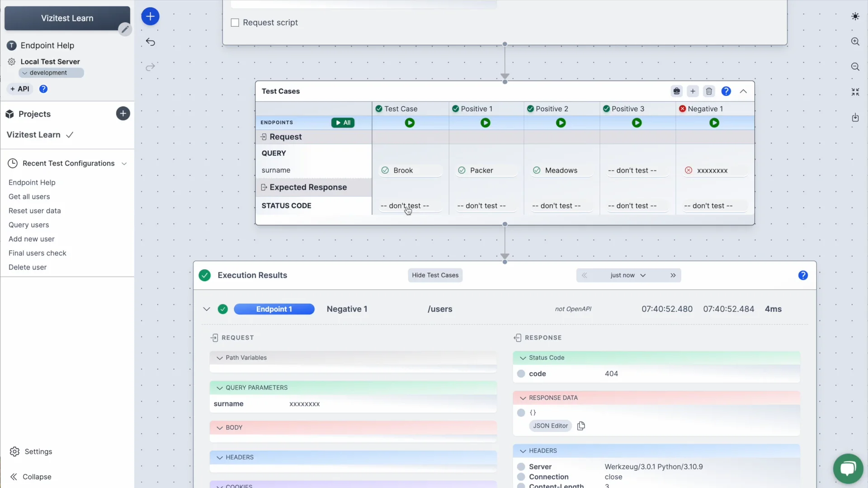Open the export/download icon on right sidebar
This screenshot has height=488, width=868.
click(x=856, y=117)
